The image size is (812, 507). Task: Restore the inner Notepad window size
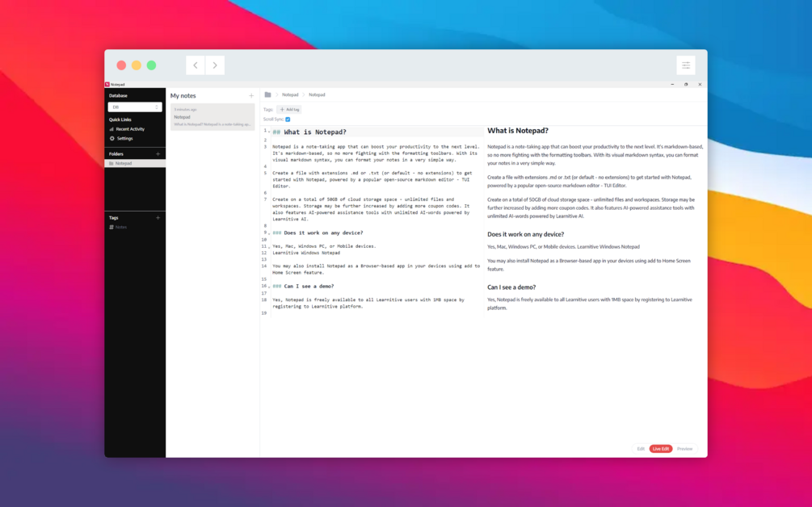tap(686, 84)
